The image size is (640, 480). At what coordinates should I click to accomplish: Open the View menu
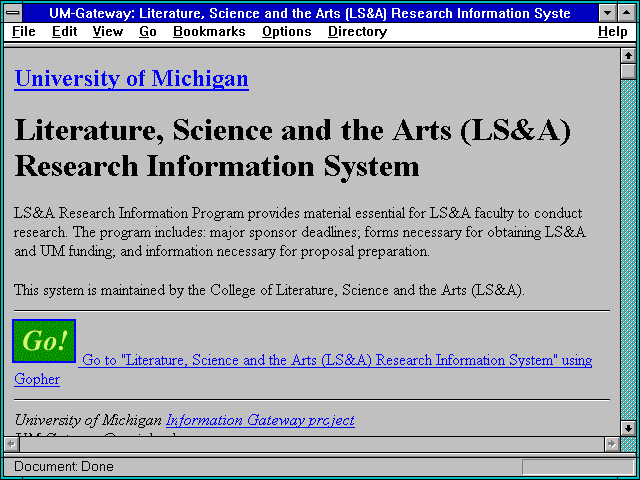coord(107,32)
